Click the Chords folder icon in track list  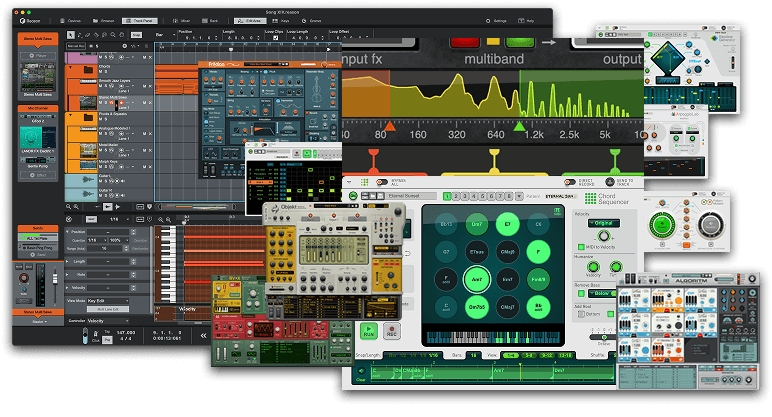point(88,69)
